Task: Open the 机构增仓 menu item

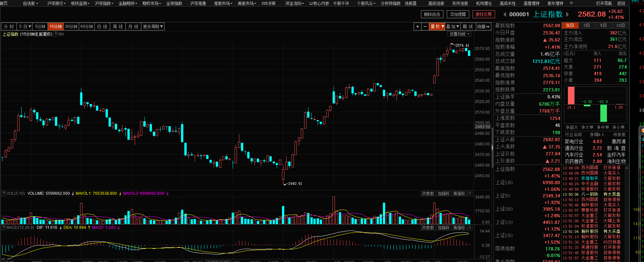Action: pyautogui.click(x=484, y=3)
